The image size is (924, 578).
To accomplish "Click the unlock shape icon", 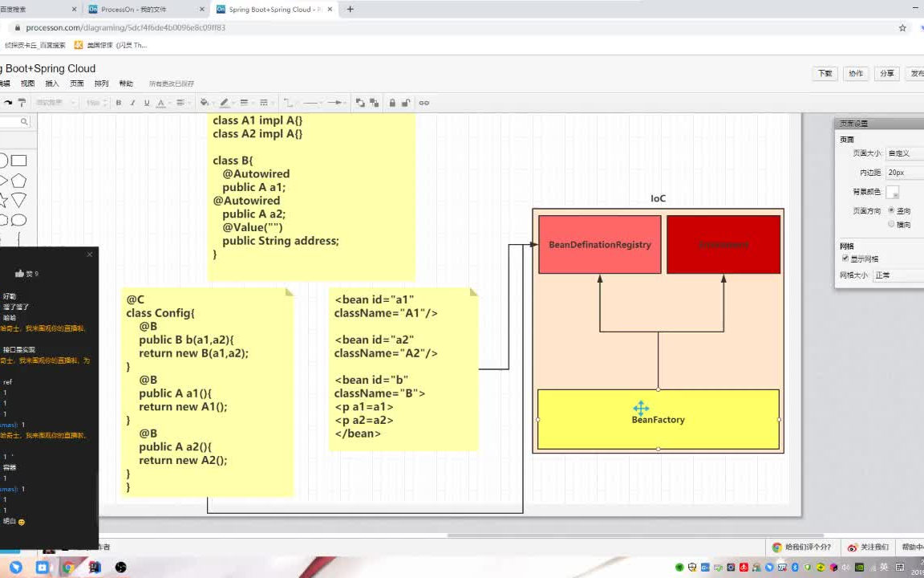I will coord(406,103).
